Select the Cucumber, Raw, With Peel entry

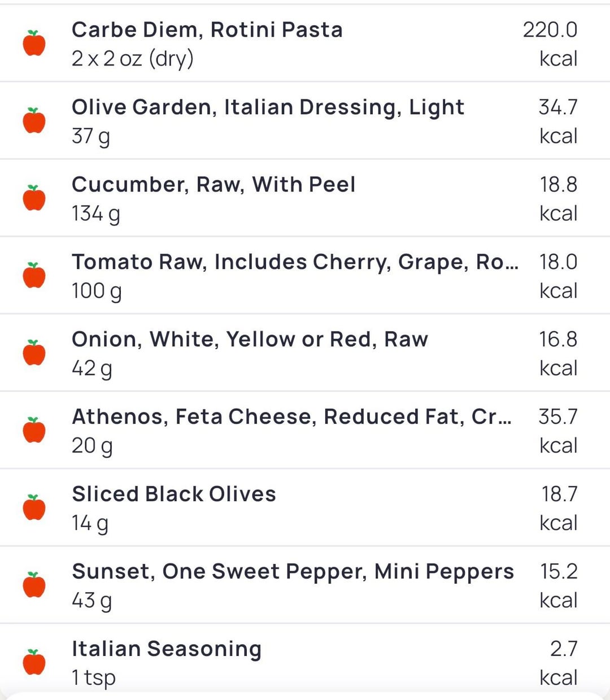point(213,185)
